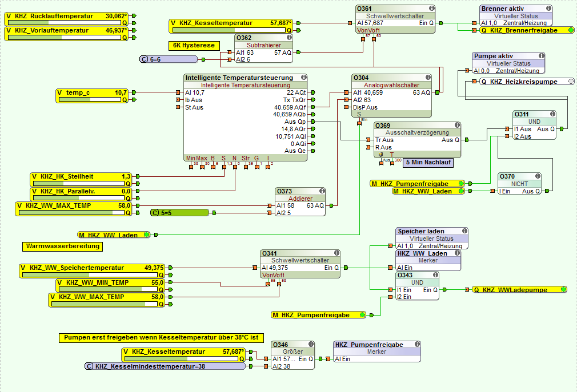Screen dimensions: 577x392
Task: Select V KHZ_Vorlauftemperatur input block
Action: point(67,34)
